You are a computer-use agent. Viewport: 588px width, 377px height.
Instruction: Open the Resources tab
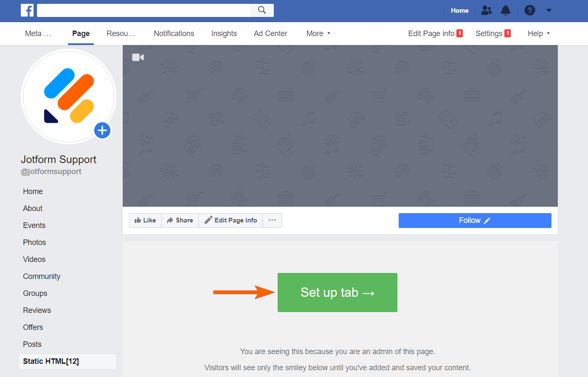point(121,34)
